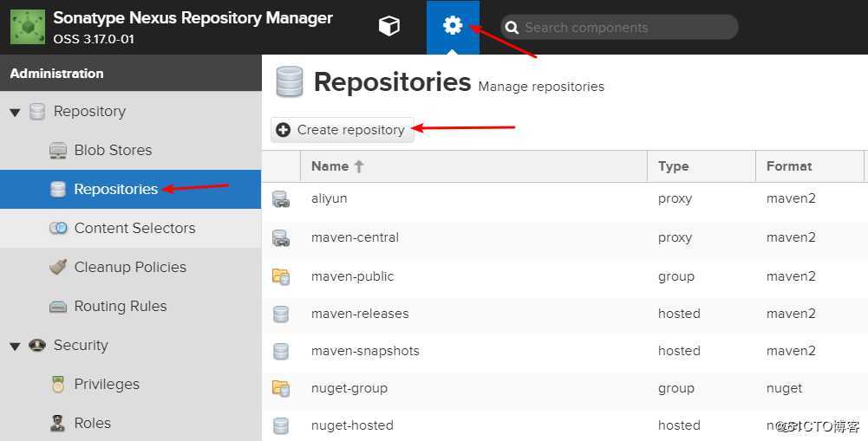Click the proxy type of aliyun

click(675, 199)
